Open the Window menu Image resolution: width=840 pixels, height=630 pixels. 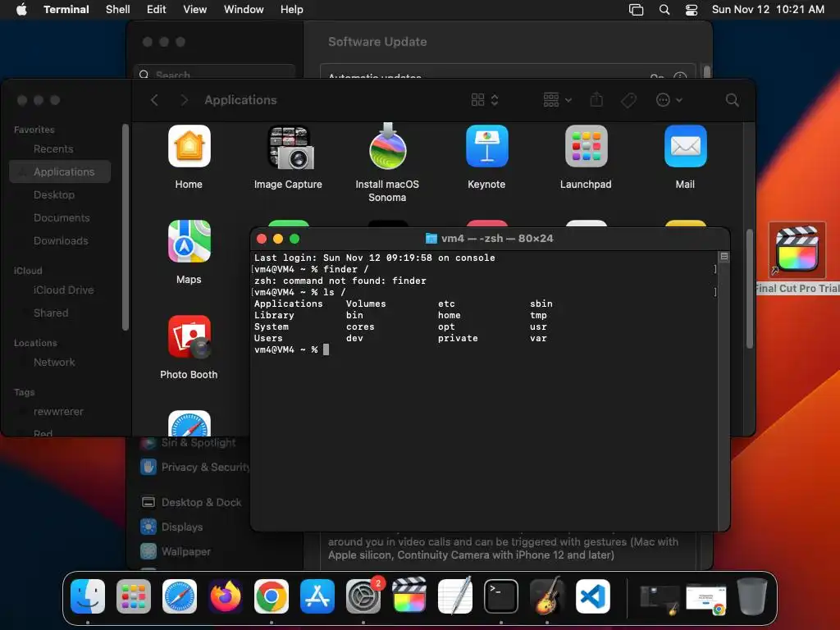click(x=244, y=10)
